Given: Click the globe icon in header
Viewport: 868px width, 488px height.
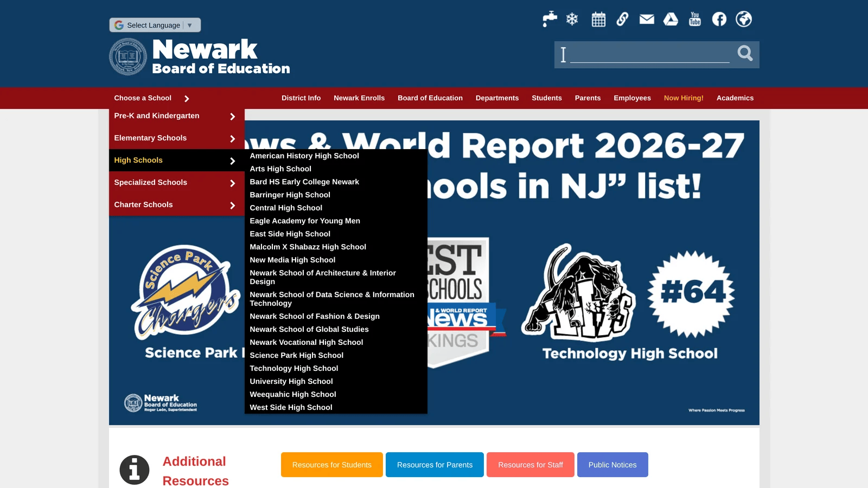Looking at the screenshot, I should tap(744, 20).
